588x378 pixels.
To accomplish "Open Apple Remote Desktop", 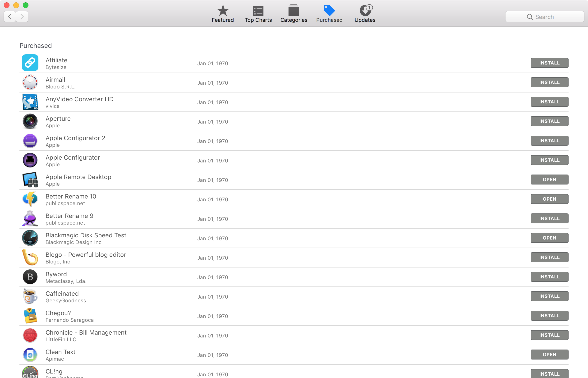I will pyautogui.click(x=549, y=180).
